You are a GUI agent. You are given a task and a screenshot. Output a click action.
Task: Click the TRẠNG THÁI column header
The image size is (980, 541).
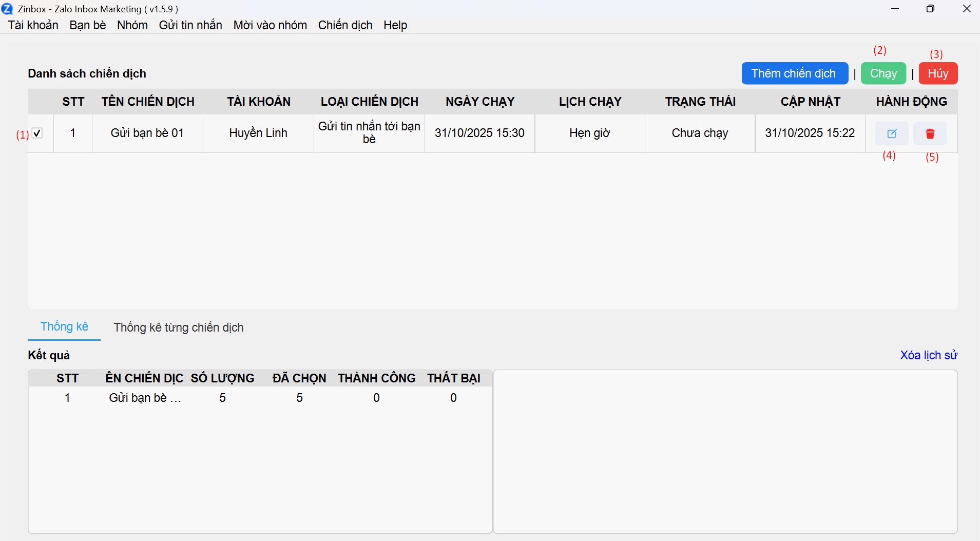click(700, 102)
